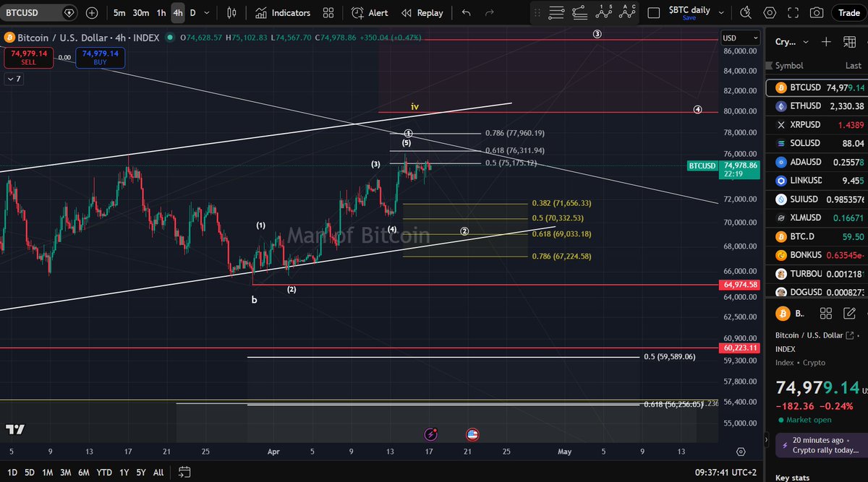Click the purple lightning event marker on timeline
The image size is (868, 482).
click(431, 434)
